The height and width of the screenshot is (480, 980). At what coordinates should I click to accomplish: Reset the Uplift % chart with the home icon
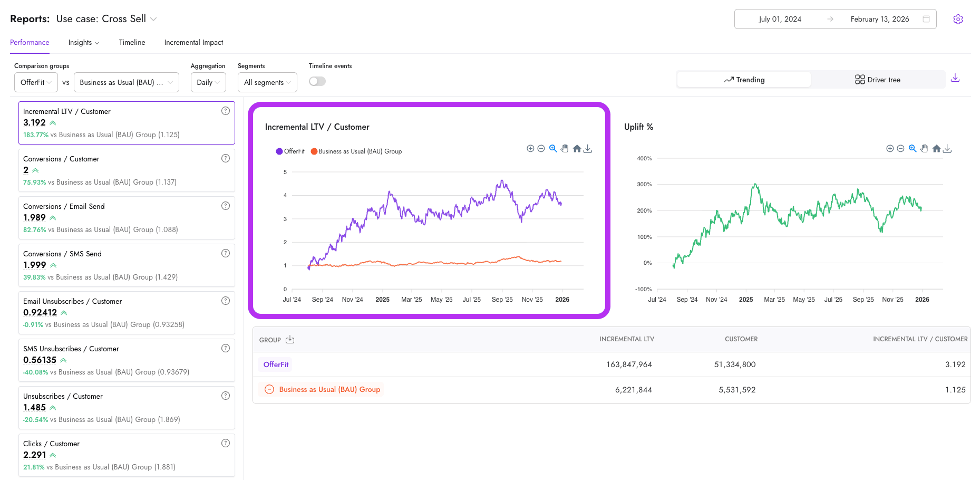click(x=936, y=148)
